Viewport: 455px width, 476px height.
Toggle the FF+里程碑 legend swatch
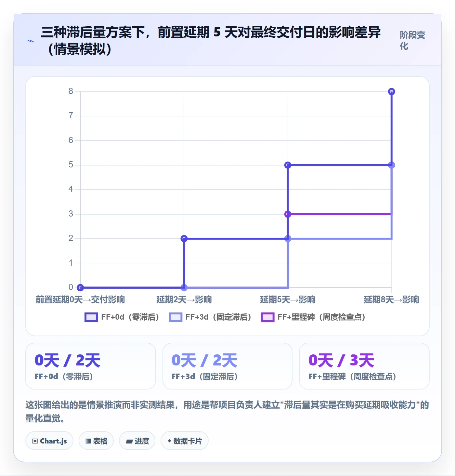267,317
